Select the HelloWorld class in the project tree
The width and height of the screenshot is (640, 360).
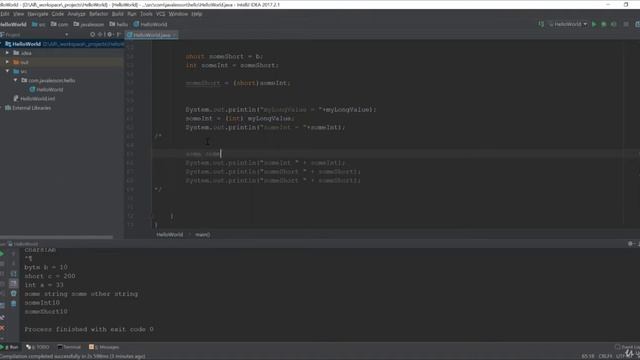click(46, 89)
